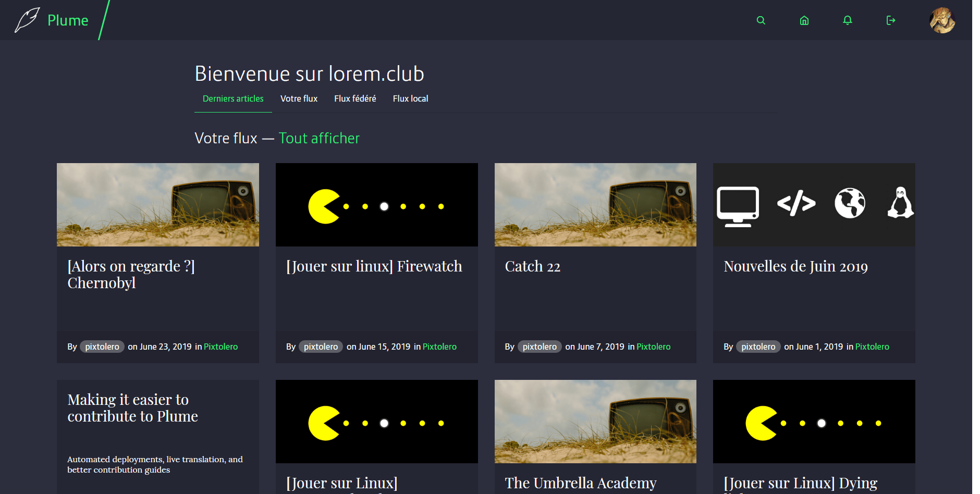Open the Nouvelles de Juin 2019 cover
The width and height of the screenshot is (980, 494).
click(814, 205)
